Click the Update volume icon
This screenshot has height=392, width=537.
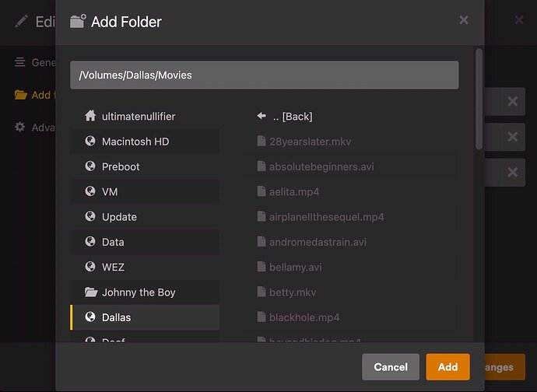(90, 216)
